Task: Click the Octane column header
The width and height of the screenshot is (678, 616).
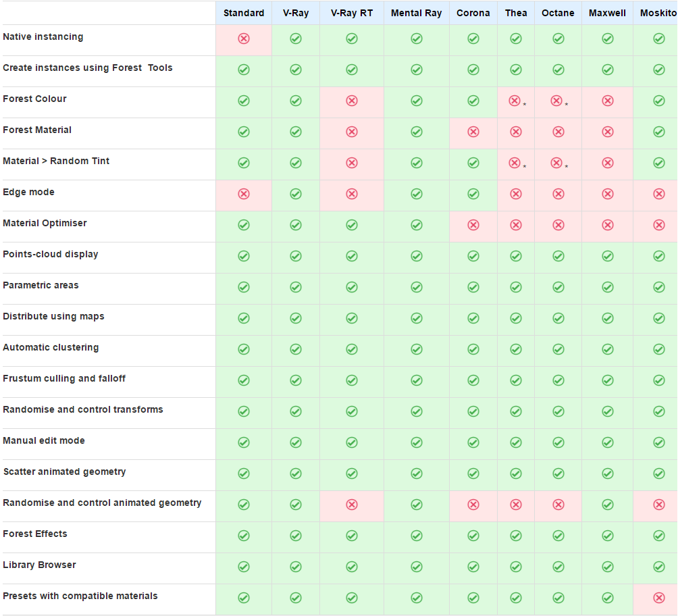Action: click(558, 13)
